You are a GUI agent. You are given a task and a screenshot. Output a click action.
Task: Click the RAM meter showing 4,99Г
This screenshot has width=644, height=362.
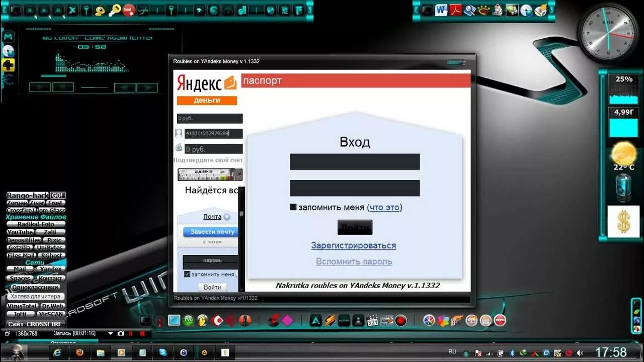click(623, 122)
